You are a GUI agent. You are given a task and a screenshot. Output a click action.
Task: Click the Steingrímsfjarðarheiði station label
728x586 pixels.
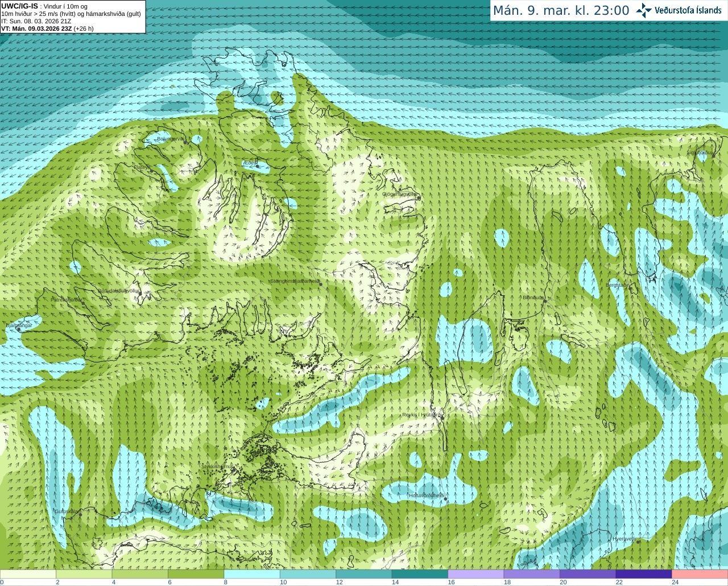pyautogui.click(x=295, y=281)
